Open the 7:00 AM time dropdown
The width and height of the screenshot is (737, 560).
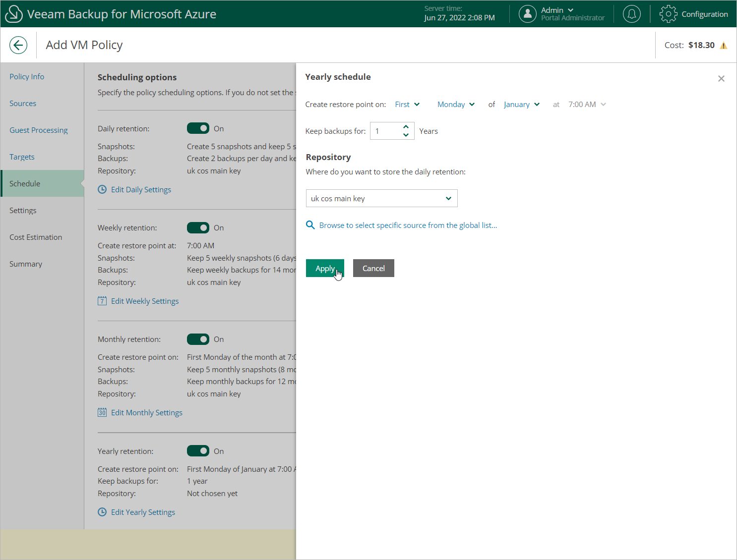point(587,104)
